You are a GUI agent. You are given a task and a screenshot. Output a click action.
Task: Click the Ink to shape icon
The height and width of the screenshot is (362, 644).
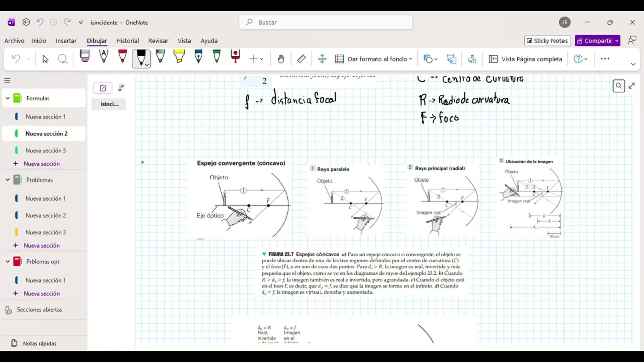pyautogui.click(x=452, y=59)
